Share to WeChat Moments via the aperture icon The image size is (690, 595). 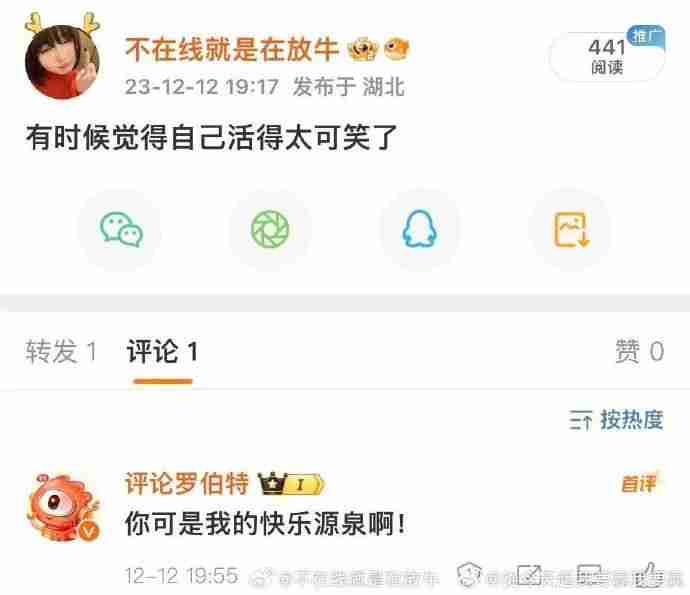270,229
